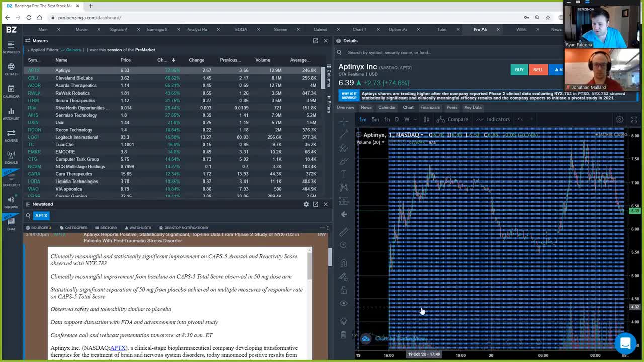Pop out the Newsfeed panel
This screenshot has width=644, height=362.
[315, 204]
